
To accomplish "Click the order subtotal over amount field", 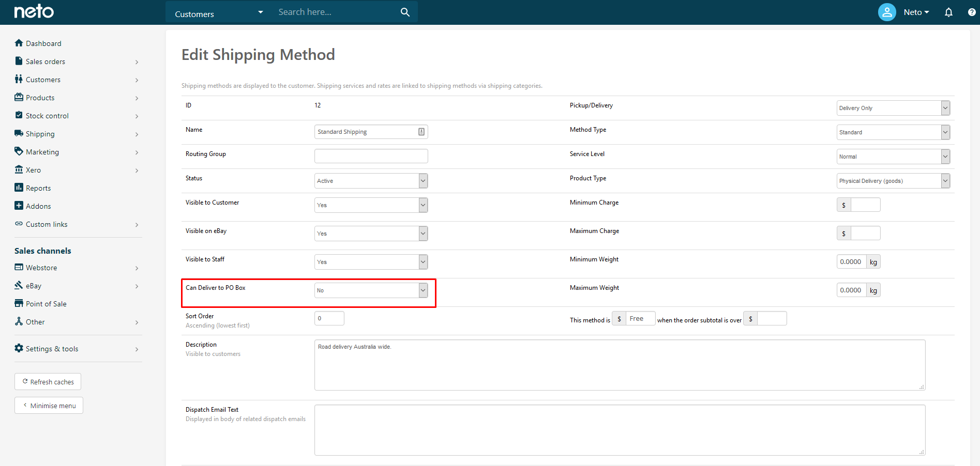I will [x=772, y=319].
